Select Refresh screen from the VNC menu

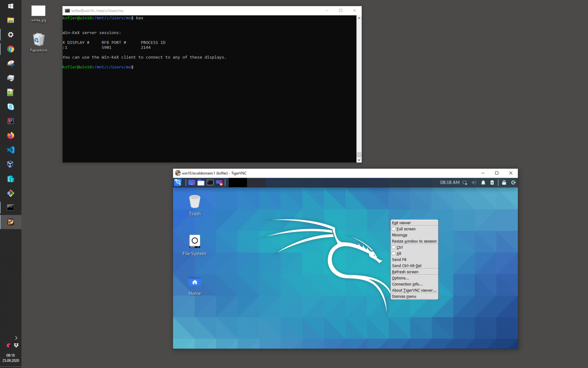tap(405, 272)
